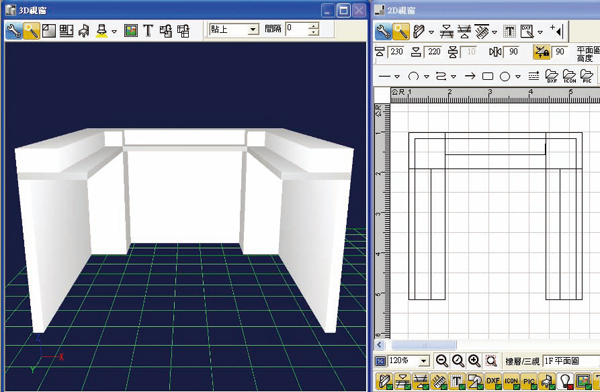600x392 pixels.
Task: Open the arc tool dropdown arrow
Action: coord(427,77)
